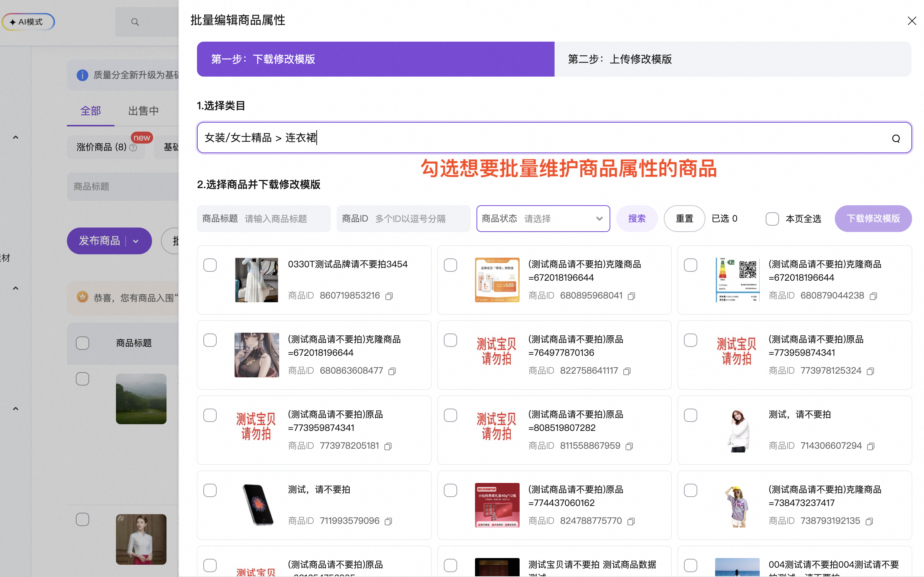The image size is (924, 577).
Task: Focus the category input 女装/女士精品 > 连衣裙
Action: point(554,138)
